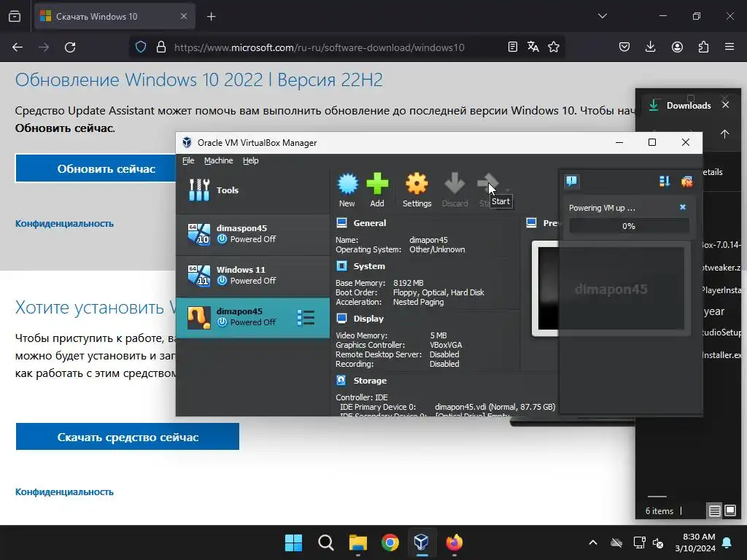Click the 6 items status text
Viewport: 747px width, 560px height.
click(x=659, y=511)
